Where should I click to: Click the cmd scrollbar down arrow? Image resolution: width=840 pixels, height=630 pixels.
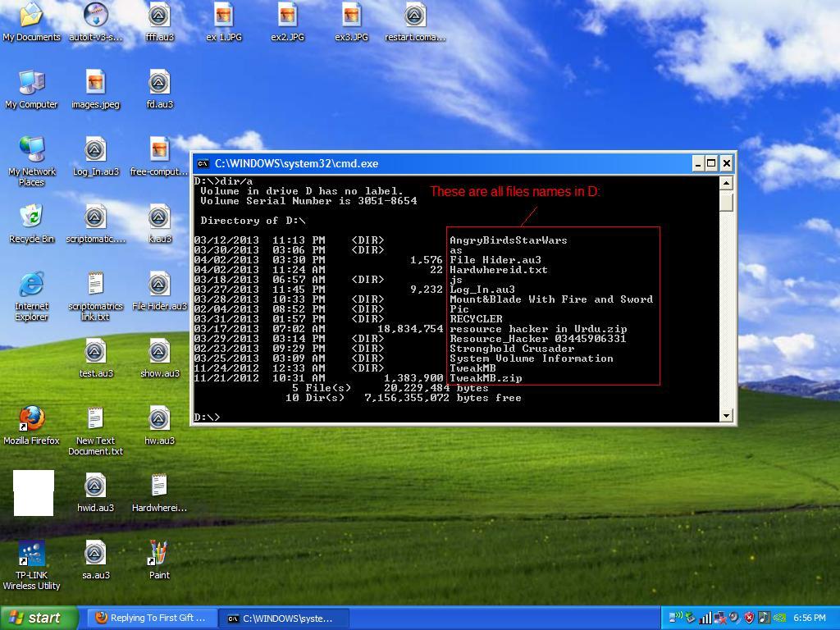pos(726,415)
